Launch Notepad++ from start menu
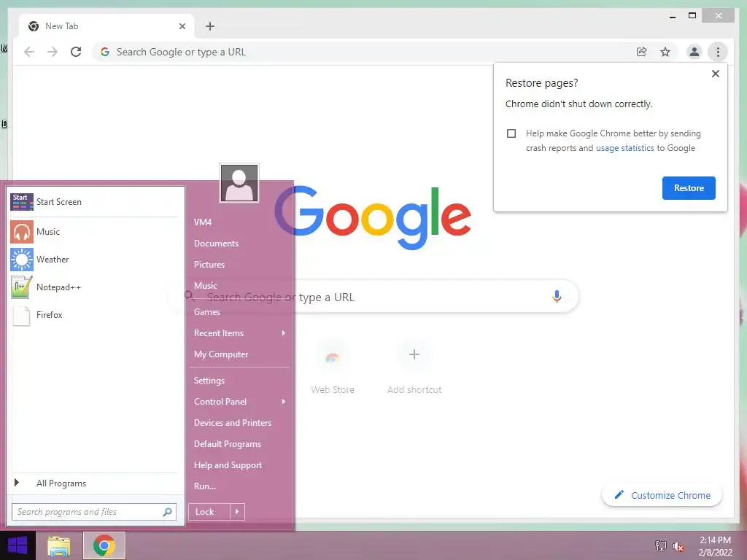Viewport: 747px width, 560px height. click(x=95, y=287)
